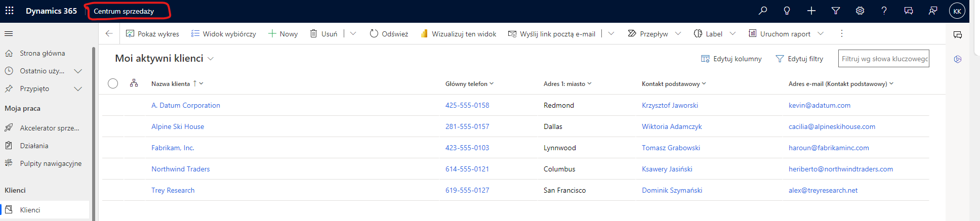Open the A. Datum Corporation record
This screenshot has width=980, height=221.
click(x=185, y=105)
